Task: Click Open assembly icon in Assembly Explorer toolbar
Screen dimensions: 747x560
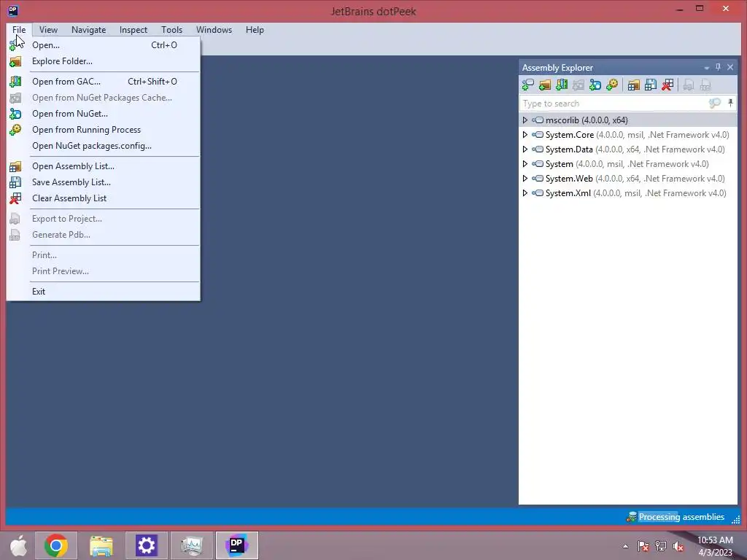Action: coord(528,85)
